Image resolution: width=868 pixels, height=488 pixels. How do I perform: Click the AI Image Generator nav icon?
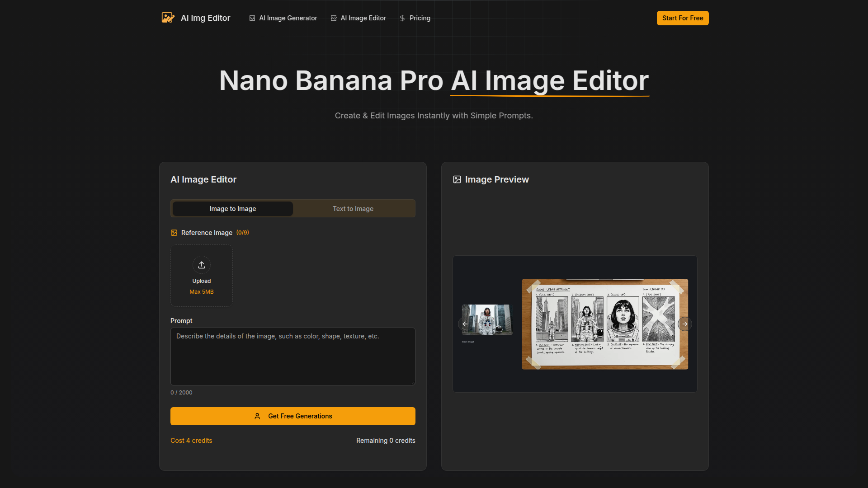point(252,18)
